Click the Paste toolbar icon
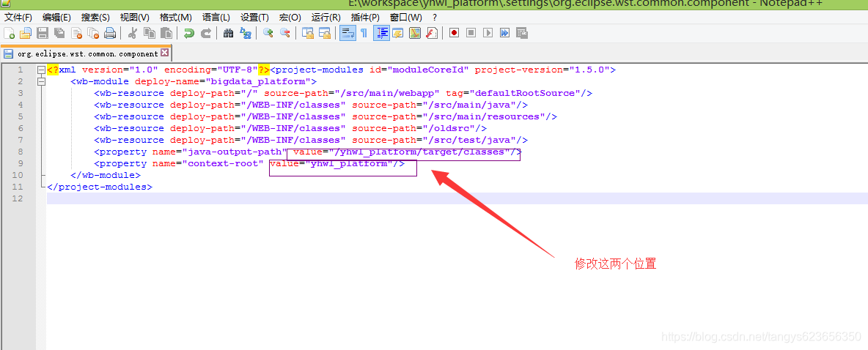The height and width of the screenshot is (350, 868). (166, 33)
